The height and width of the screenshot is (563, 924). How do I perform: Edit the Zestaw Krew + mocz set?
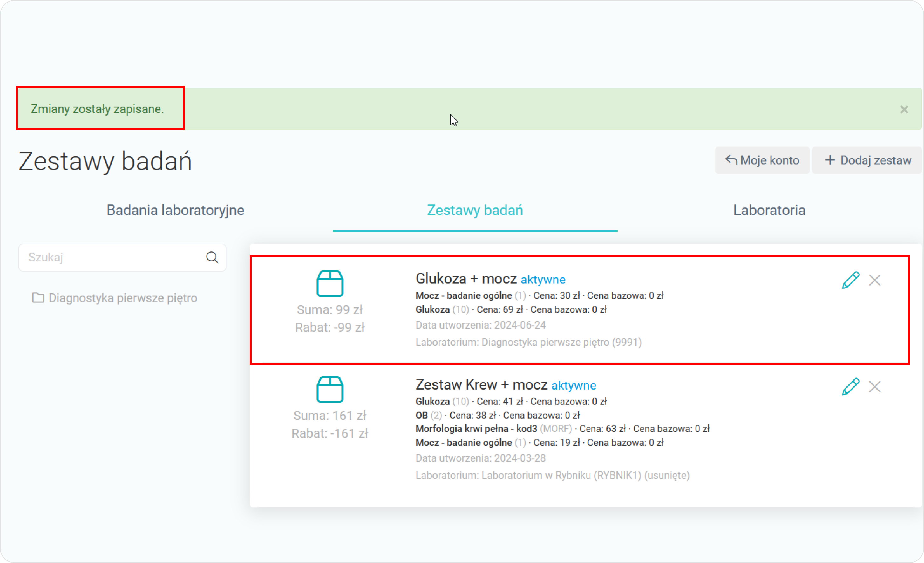pyautogui.click(x=850, y=387)
